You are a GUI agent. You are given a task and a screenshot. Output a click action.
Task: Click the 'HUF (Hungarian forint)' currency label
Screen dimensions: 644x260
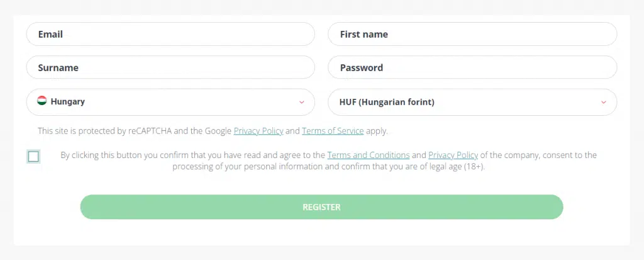[x=387, y=102]
